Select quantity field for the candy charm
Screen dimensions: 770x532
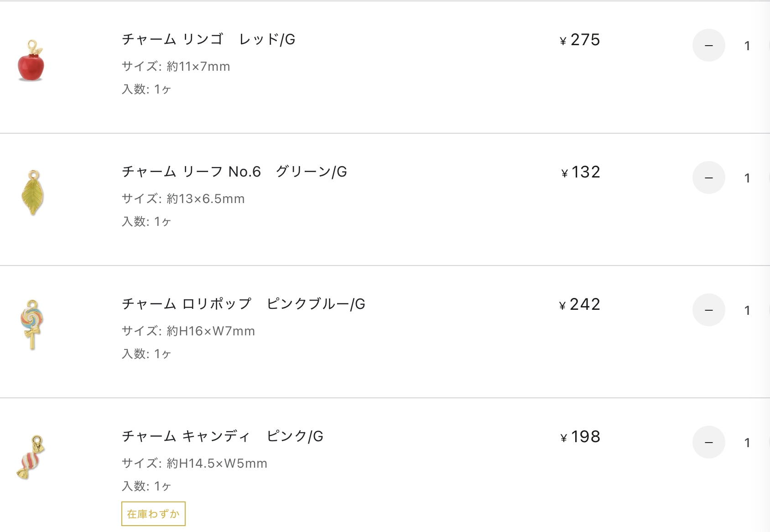click(747, 443)
